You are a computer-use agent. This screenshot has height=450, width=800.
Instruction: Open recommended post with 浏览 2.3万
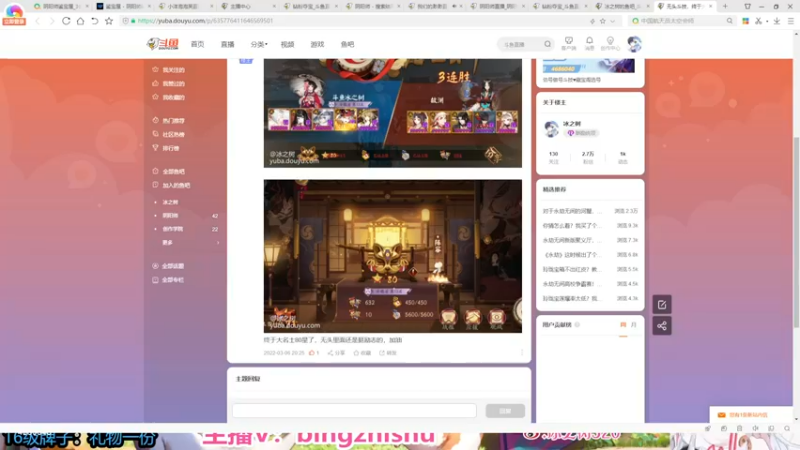click(x=590, y=211)
